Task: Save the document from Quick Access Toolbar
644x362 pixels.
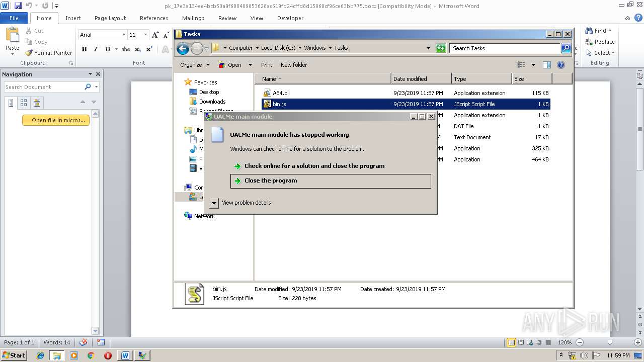Action: tap(18, 6)
